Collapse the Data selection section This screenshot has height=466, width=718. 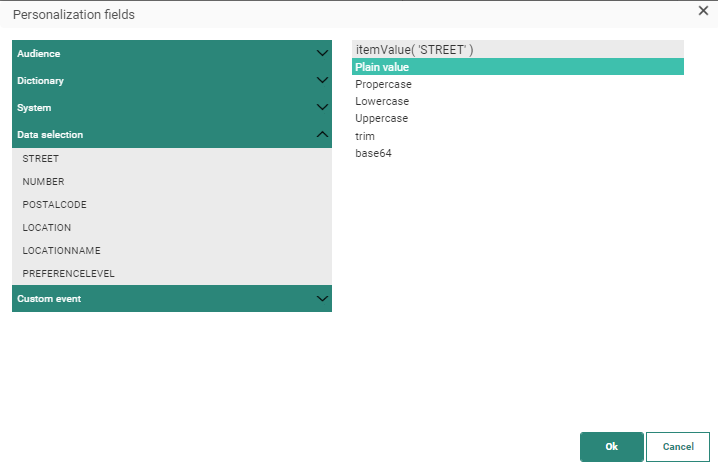[321, 134]
